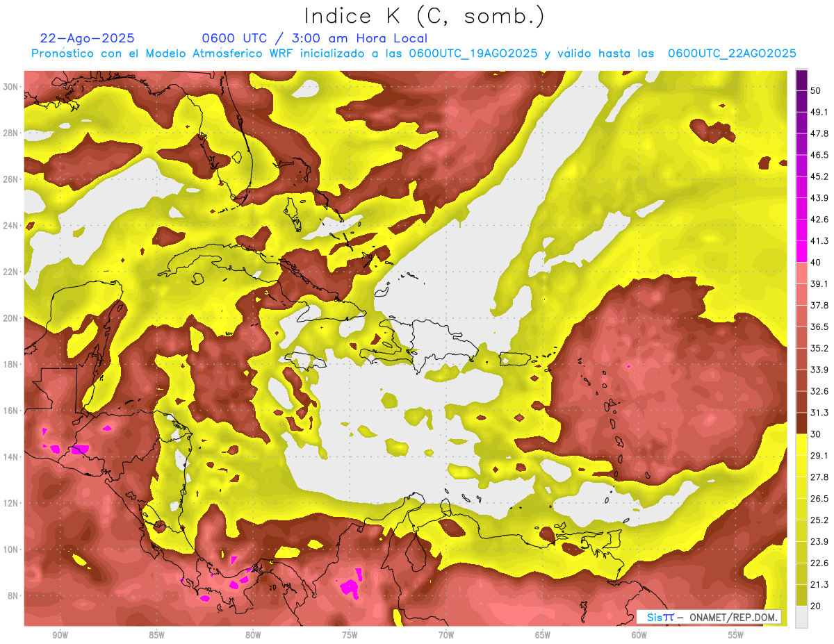
Task: Click the '40' value on the color scale
Action: pyautogui.click(x=817, y=263)
